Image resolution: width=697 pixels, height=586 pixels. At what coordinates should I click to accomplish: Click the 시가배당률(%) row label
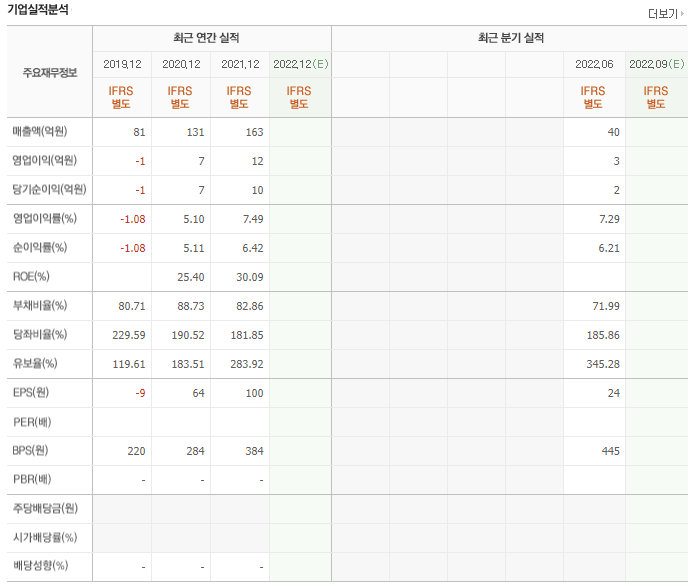[x=44, y=538]
